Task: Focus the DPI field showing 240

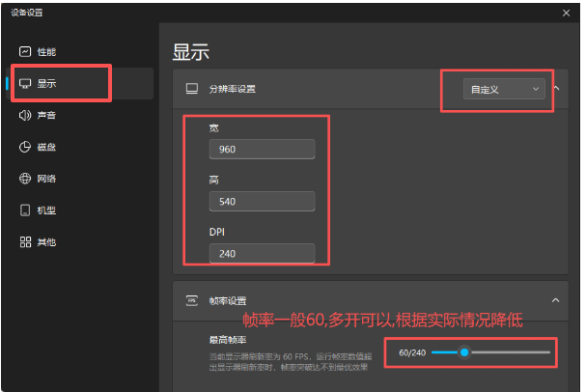Action: click(261, 253)
